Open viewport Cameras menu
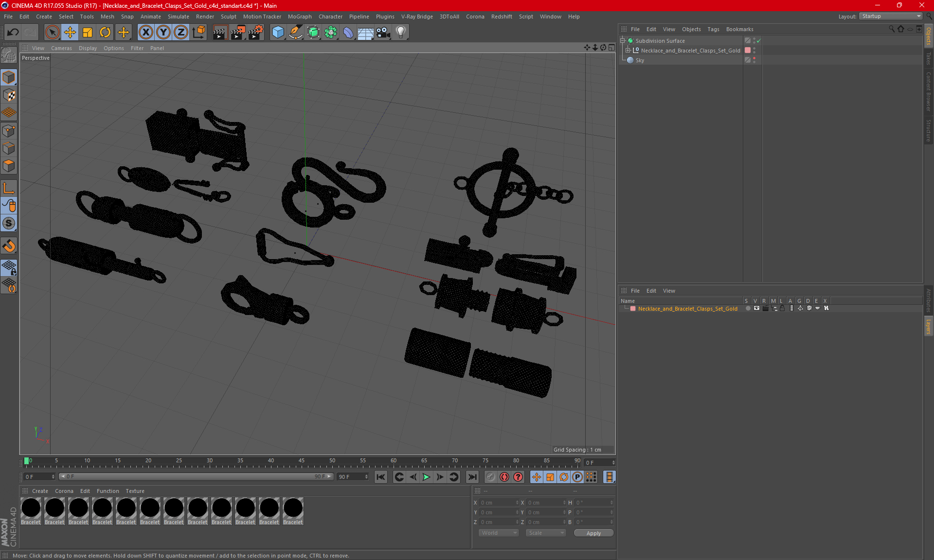This screenshot has width=934, height=560. click(61, 48)
